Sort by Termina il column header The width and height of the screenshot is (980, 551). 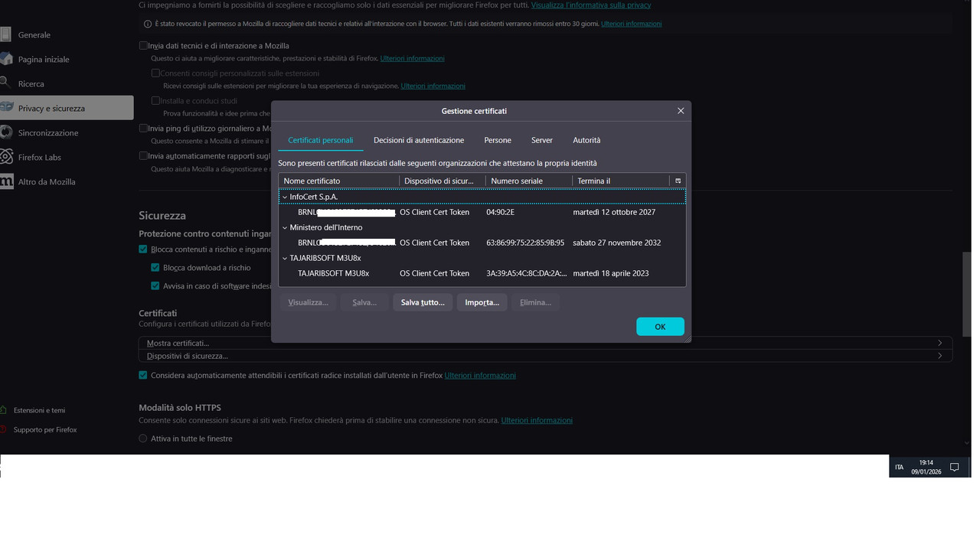click(621, 181)
